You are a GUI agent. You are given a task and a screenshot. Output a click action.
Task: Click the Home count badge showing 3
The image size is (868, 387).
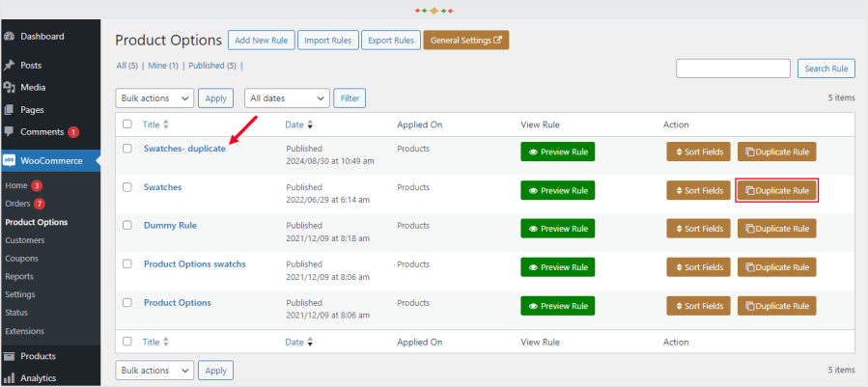click(37, 185)
